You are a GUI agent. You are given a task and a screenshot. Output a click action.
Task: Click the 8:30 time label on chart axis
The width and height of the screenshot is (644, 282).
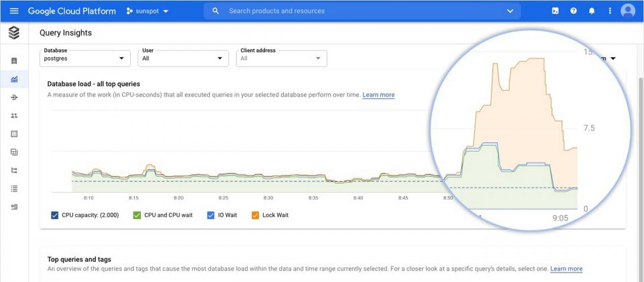pyautogui.click(x=268, y=198)
